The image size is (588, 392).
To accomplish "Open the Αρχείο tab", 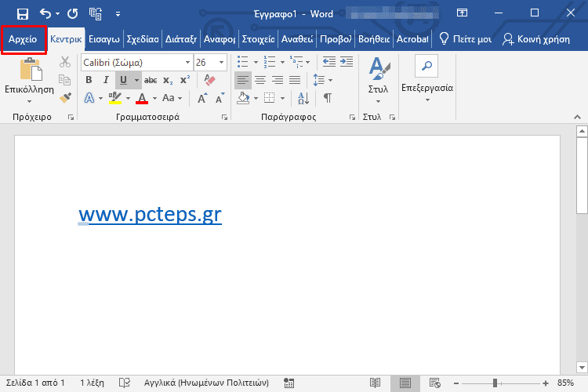I will click(23, 39).
